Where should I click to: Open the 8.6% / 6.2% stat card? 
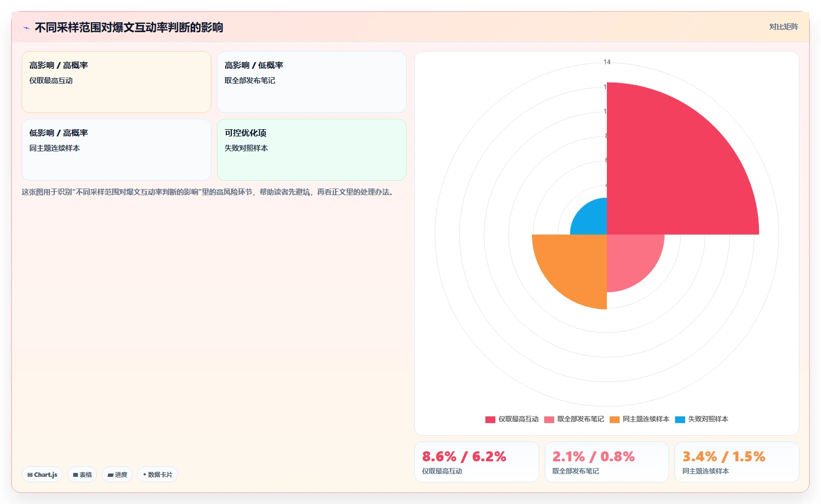[477, 462]
